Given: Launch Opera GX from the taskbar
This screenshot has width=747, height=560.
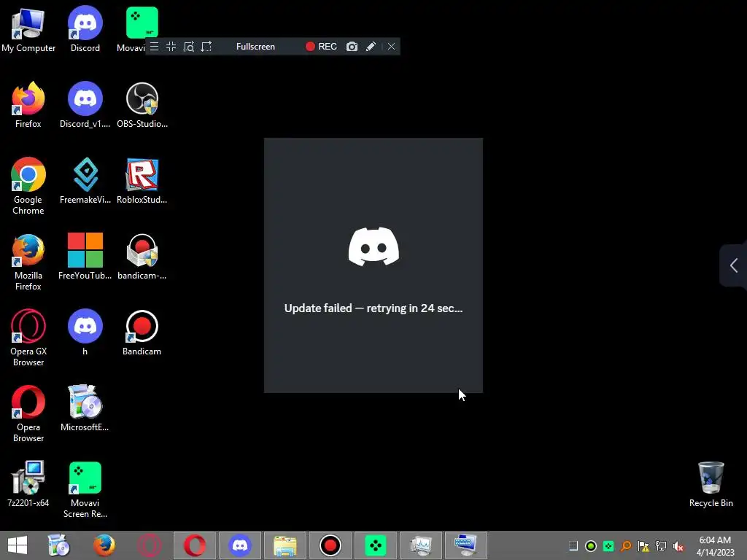Looking at the screenshot, I should pyautogui.click(x=149, y=545).
